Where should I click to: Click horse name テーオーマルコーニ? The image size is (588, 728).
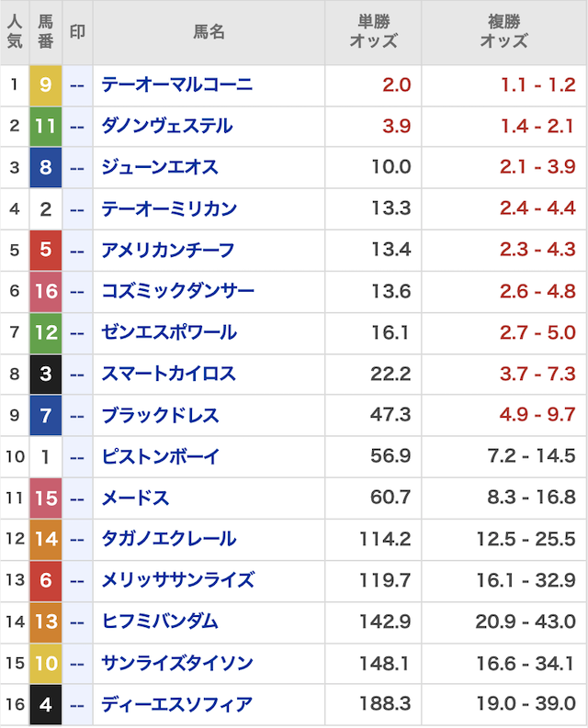(x=176, y=85)
